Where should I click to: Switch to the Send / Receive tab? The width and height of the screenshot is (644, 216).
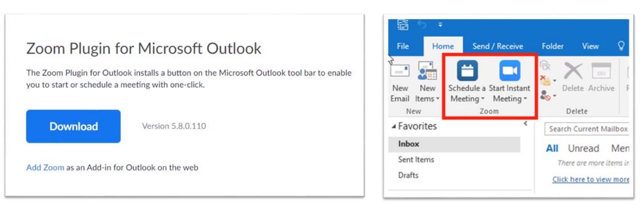(498, 46)
